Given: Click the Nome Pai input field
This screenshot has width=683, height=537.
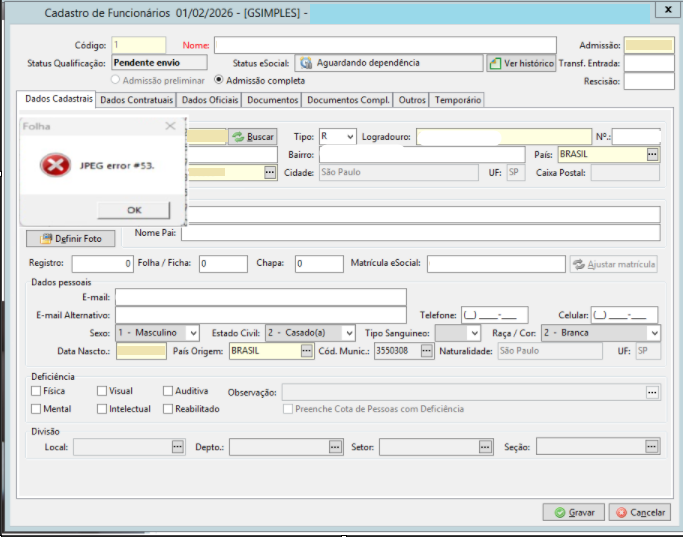Looking at the screenshot, I should pos(421,233).
